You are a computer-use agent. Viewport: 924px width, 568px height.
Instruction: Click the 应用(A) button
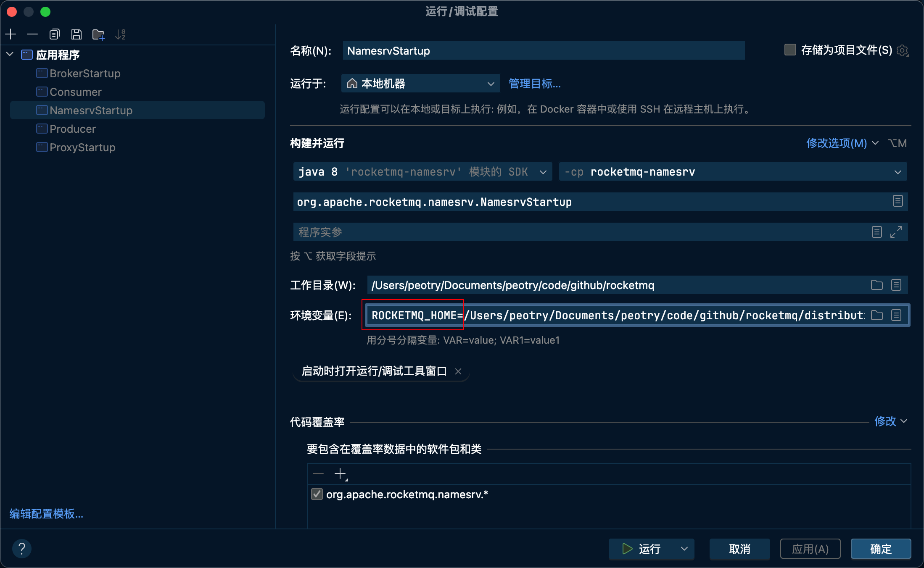pos(810,549)
